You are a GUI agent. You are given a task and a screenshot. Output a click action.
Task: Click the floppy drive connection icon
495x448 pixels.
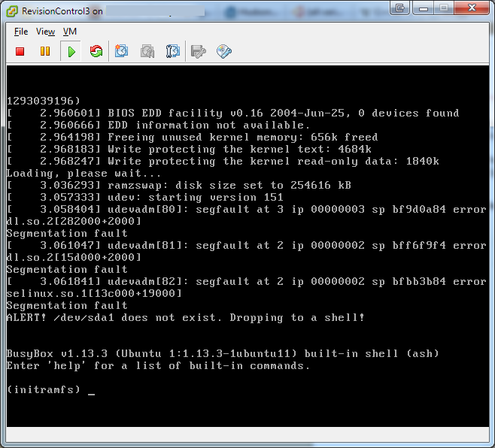click(x=199, y=51)
